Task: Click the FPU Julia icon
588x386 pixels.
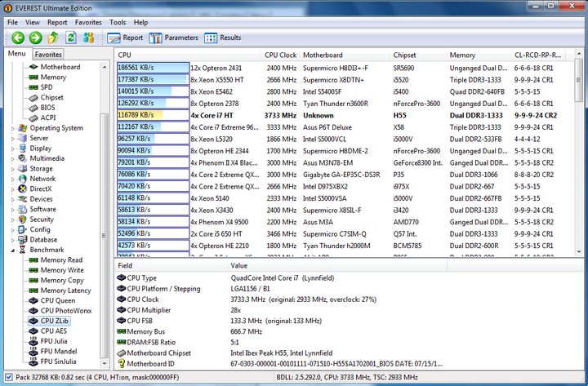Action: click(33, 341)
